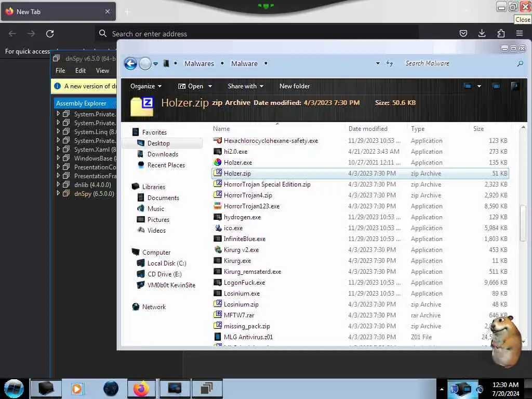Viewport: 532px width, 399px height.
Task: Select the LogonFuck.exe file name
Action: coord(244,282)
